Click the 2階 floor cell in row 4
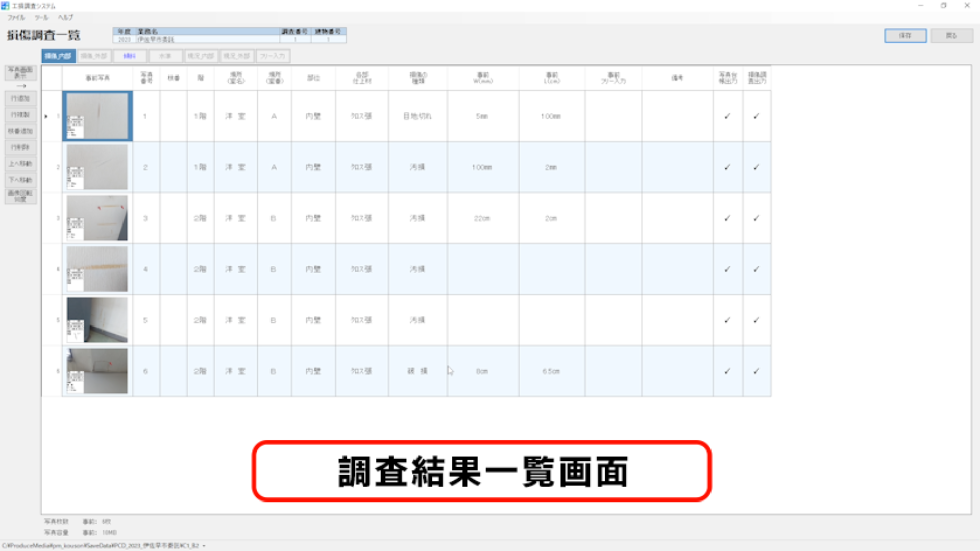 click(x=201, y=269)
